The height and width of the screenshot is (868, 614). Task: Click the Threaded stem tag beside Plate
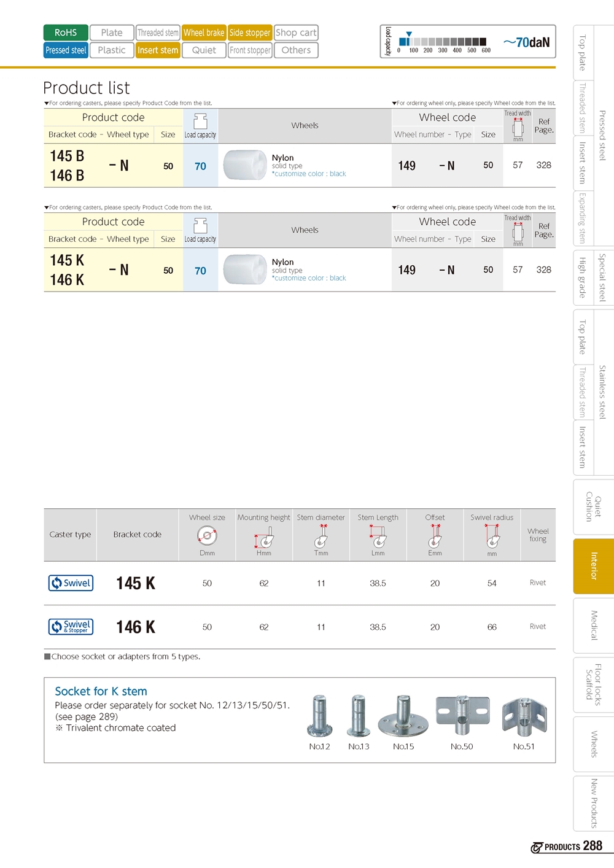[x=158, y=33]
